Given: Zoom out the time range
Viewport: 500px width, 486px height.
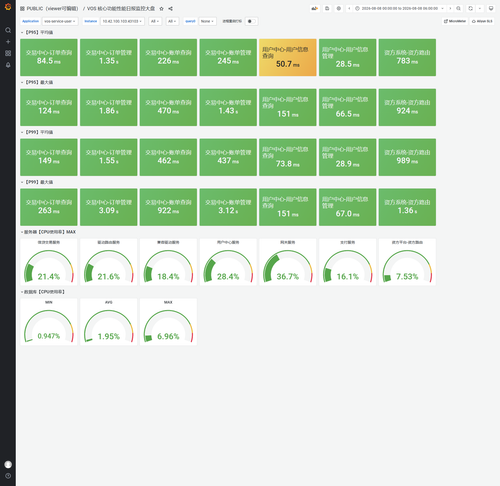Looking at the screenshot, I should click(x=459, y=8).
